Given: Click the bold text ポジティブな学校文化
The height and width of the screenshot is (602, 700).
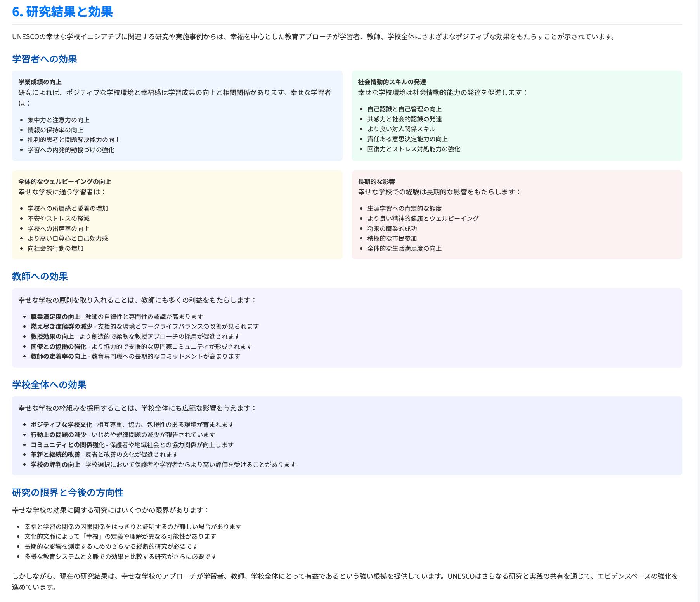Looking at the screenshot, I should (62, 425).
